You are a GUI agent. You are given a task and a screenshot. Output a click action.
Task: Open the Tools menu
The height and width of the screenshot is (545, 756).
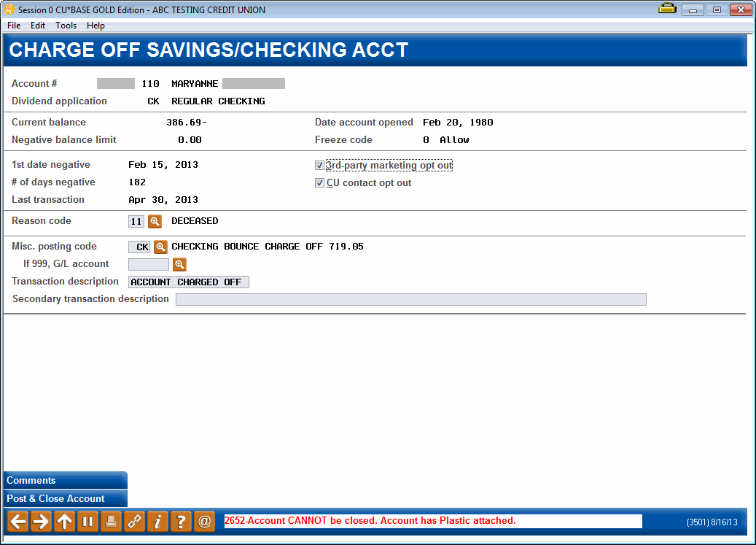pos(66,25)
